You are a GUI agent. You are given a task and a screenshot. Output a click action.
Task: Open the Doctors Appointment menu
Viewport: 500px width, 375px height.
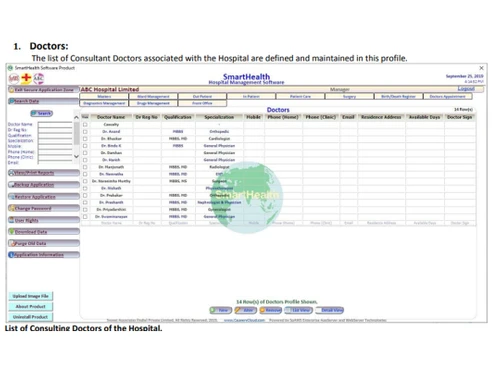tap(447, 96)
